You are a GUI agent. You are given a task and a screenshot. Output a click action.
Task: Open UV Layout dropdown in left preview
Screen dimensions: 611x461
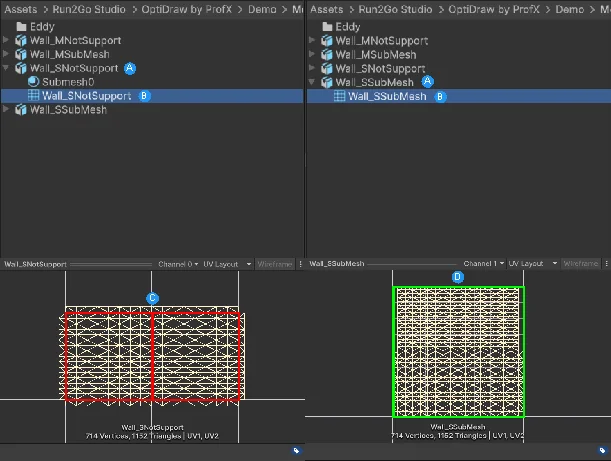227,264
